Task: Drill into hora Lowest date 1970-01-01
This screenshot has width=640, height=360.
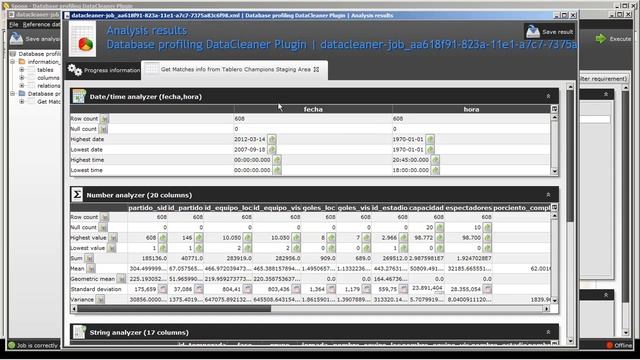Action: pyautogui.click(x=430, y=149)
